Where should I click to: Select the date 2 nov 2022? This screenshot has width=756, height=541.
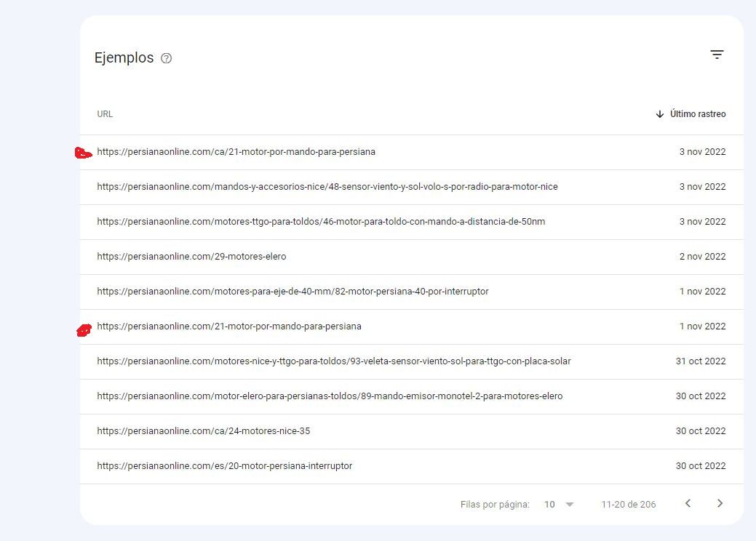point(702,257)
